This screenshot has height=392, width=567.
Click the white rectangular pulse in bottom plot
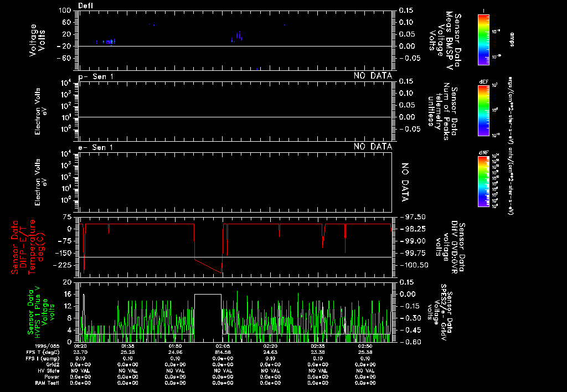208,295
